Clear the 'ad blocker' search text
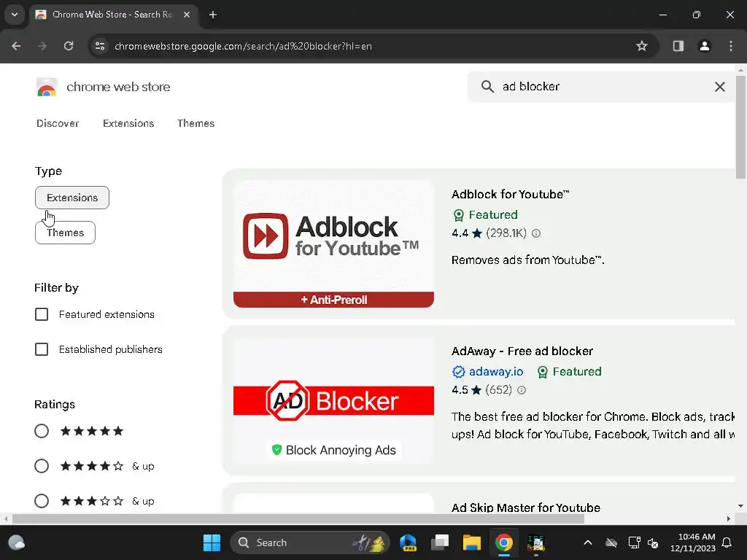This screenshot has height=560, width=747. [720, 87]
